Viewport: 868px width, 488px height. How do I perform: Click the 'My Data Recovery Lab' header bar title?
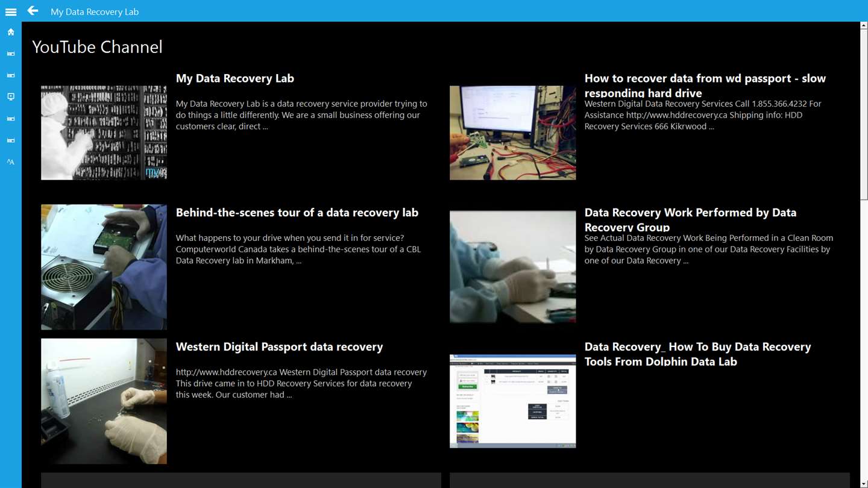[95, 11]
